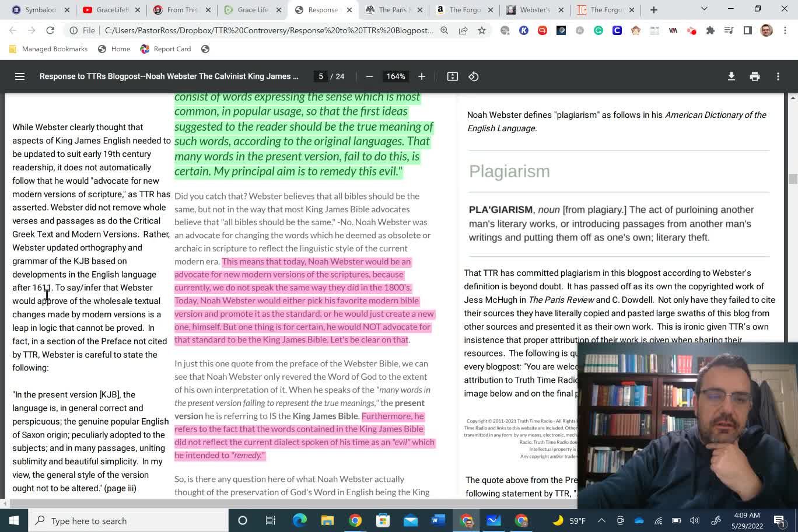Go back to the previous page
This screenshot has height=532, width=798.
click(13, 30)
